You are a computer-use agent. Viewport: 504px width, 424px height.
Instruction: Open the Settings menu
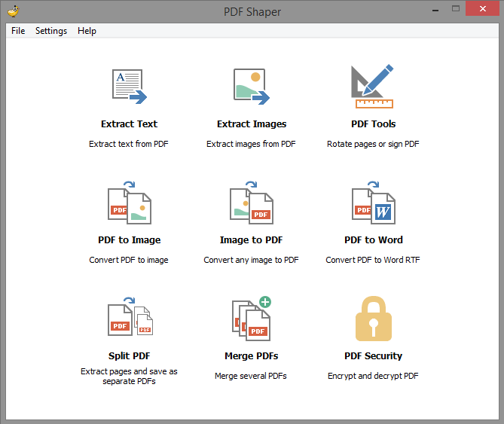point(51,31)
